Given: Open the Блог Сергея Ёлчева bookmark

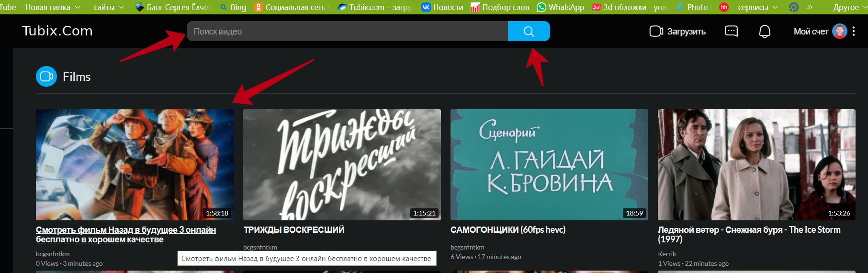Looking at the screenshot, I should [x=173, y=7].
